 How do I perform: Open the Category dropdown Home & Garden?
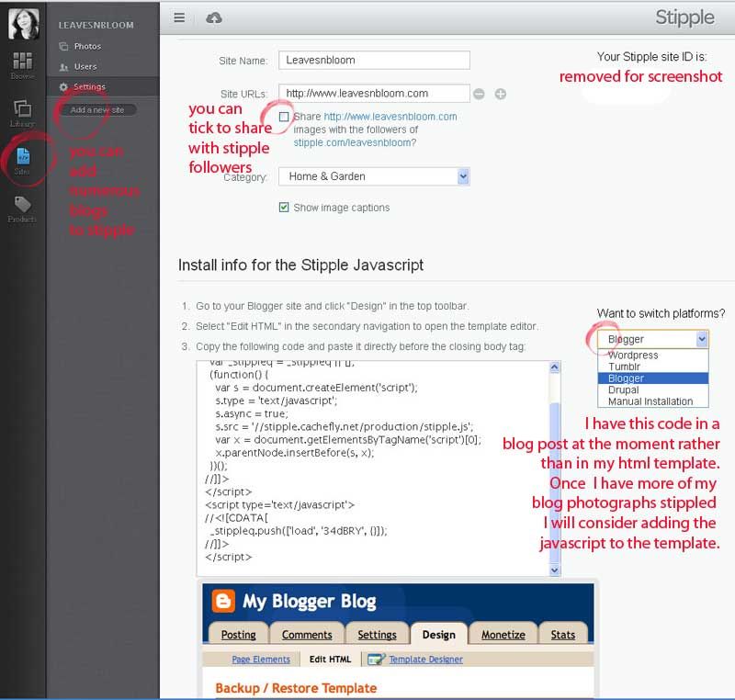374,176
